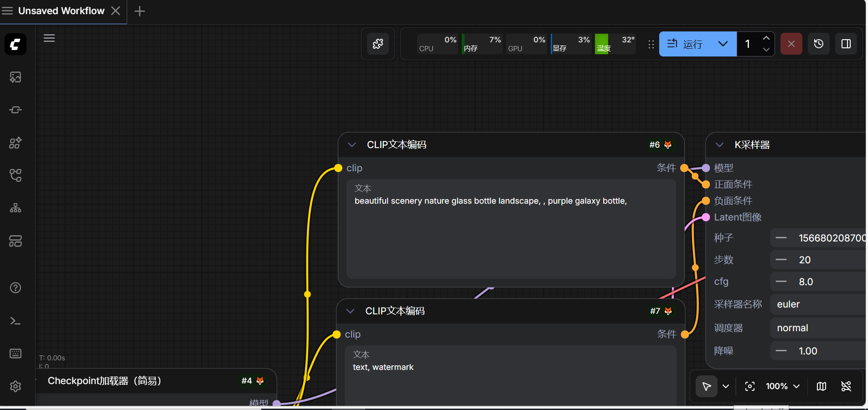This screenshot has width=868, height=410.
Task: Toggle the bottom panel layout button
Action: click(x=846, y=44)
